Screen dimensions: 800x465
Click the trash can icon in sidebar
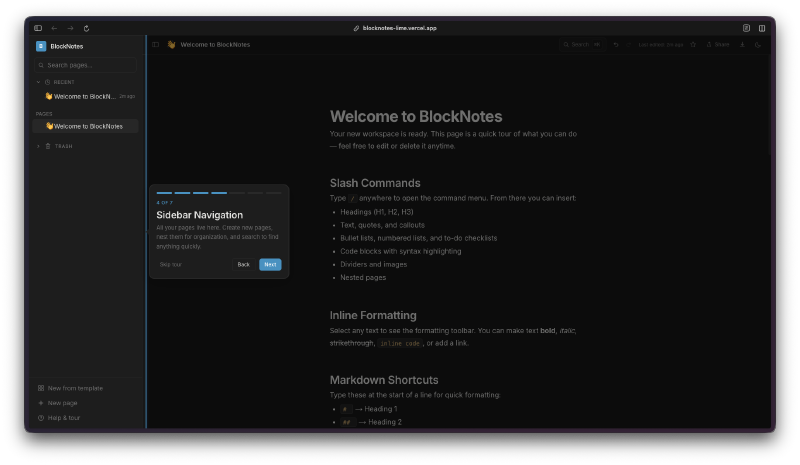(48, 146)
